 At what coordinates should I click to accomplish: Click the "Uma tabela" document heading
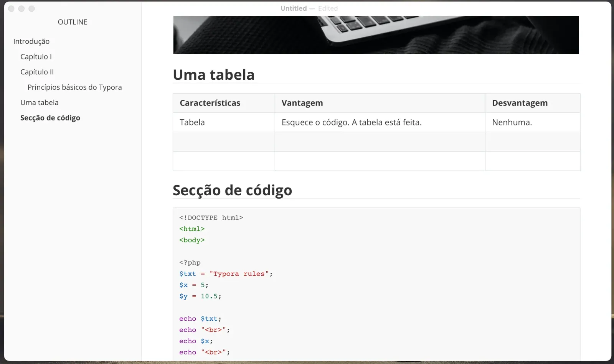point(214,75)
